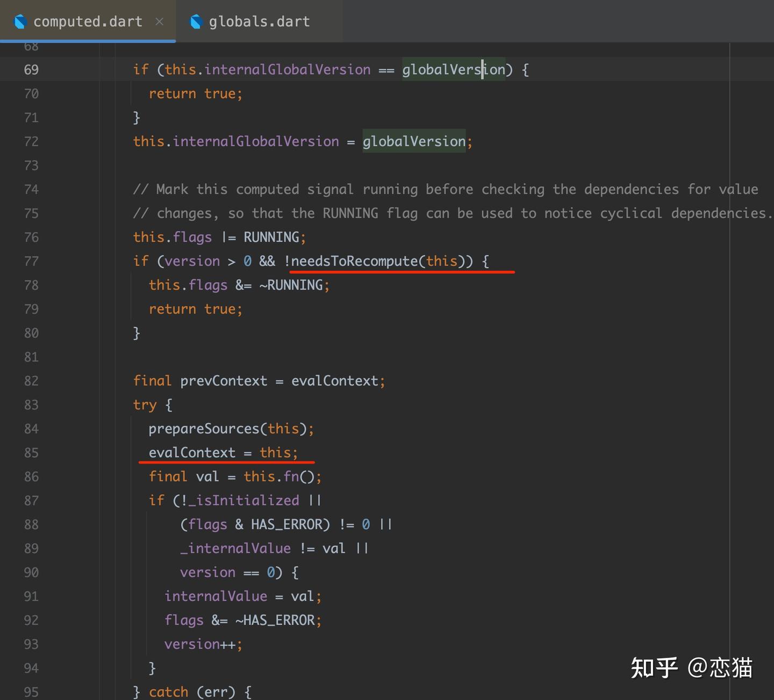
Task: Click prepareSources function call
Action: [204, 429]
